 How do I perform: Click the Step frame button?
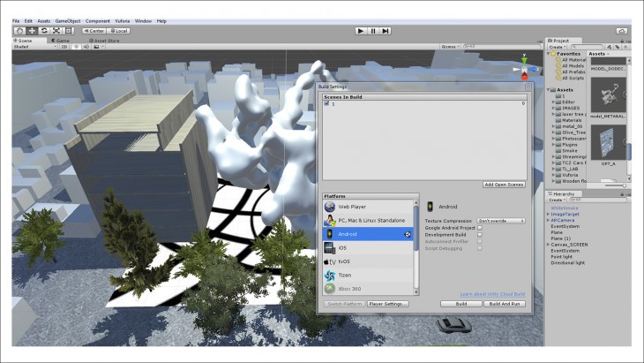click(386, 30)
